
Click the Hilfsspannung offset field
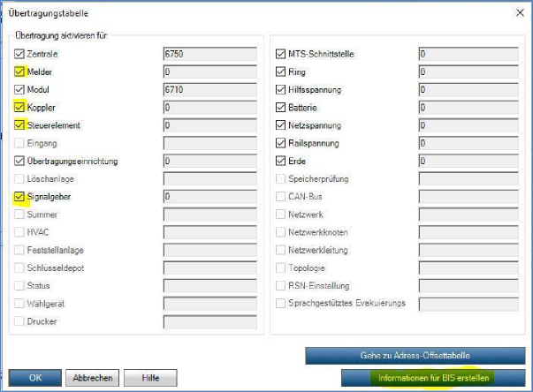468,89
